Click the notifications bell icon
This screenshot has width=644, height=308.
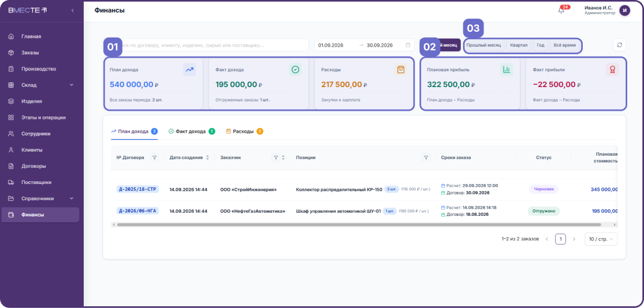point(561,10)
